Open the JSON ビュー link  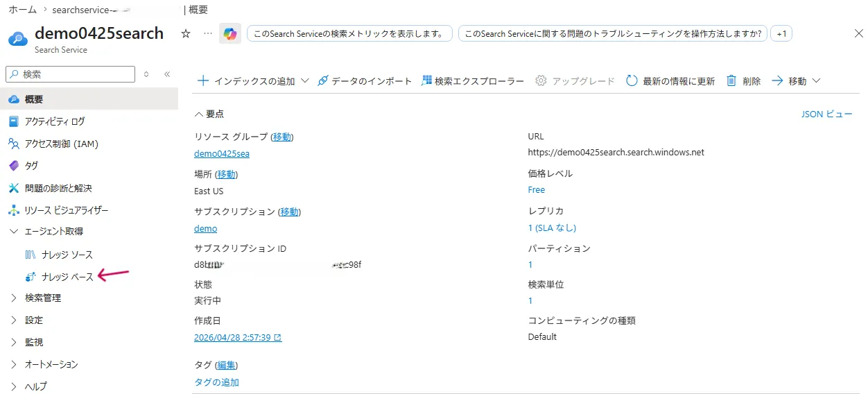point(827,114)
